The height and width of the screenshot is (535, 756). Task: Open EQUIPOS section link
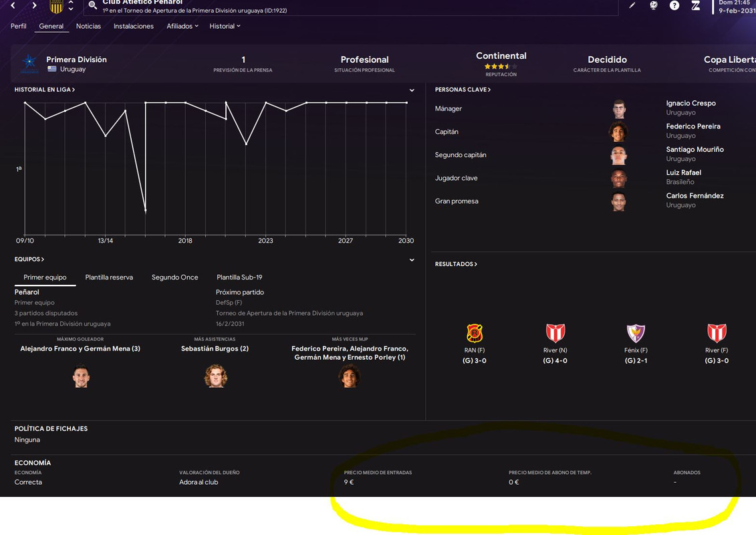coord(29,259)
